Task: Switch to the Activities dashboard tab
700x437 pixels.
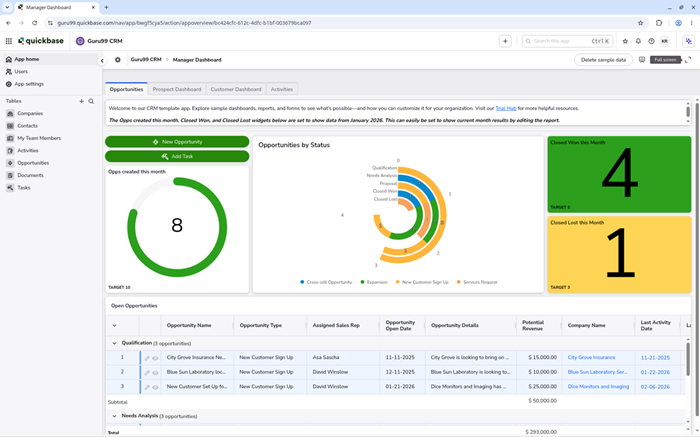Action: (x=282, y=89)
